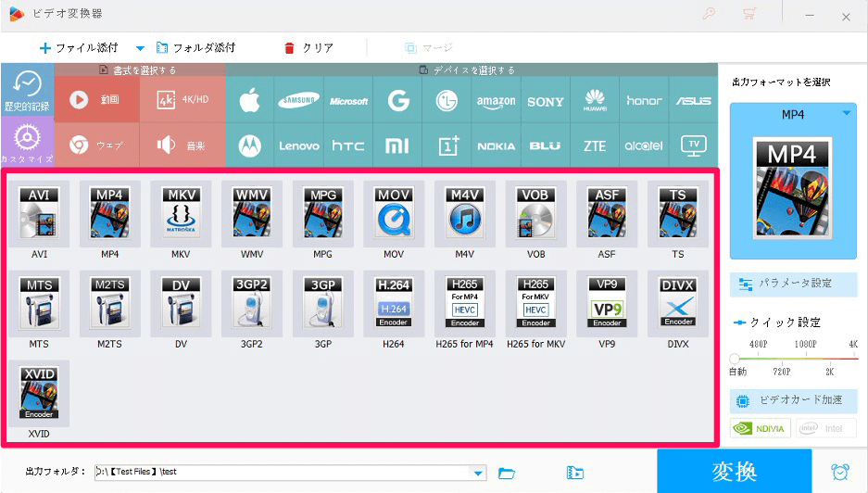Viewport: 868px width, 493px height.
Task: Click the quick setting resolution slider
Action: 793,357
